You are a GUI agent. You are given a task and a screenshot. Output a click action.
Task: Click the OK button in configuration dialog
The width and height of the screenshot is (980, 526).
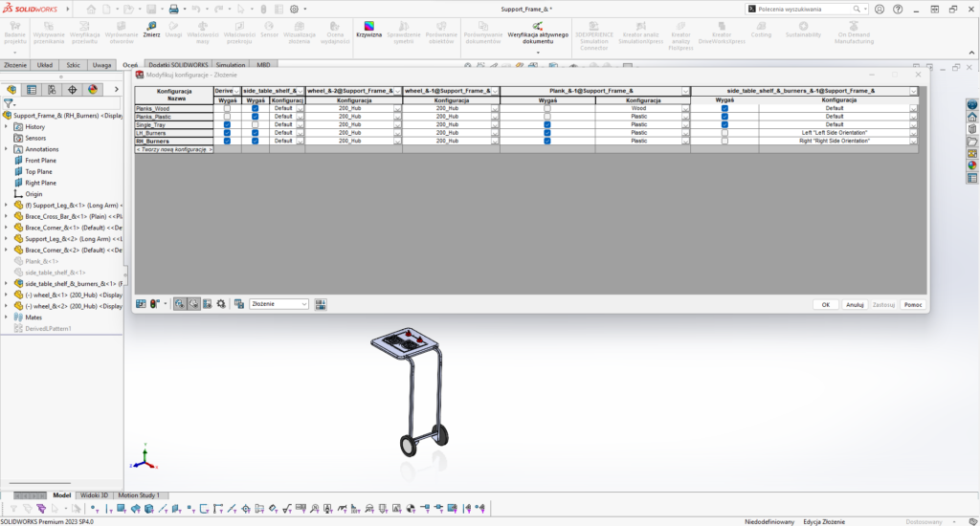pyautogui.click(x=824, y=304)
